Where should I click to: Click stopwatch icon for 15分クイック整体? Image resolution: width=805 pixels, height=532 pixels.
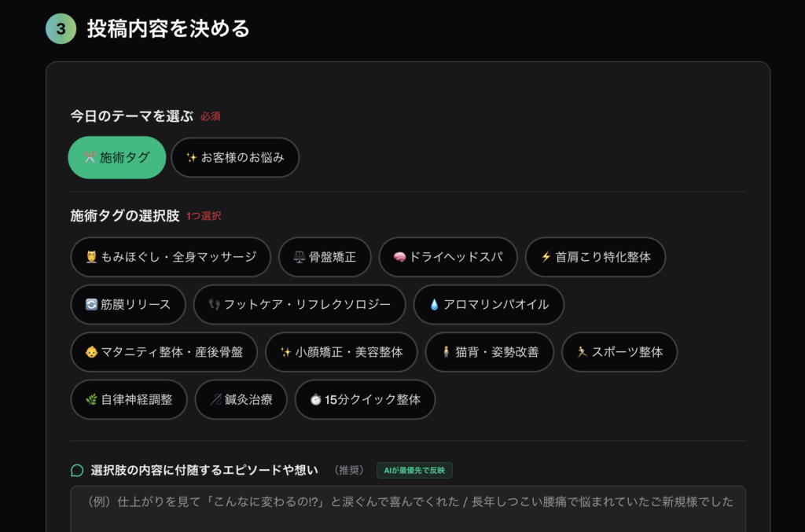click(x=315, y=399)
